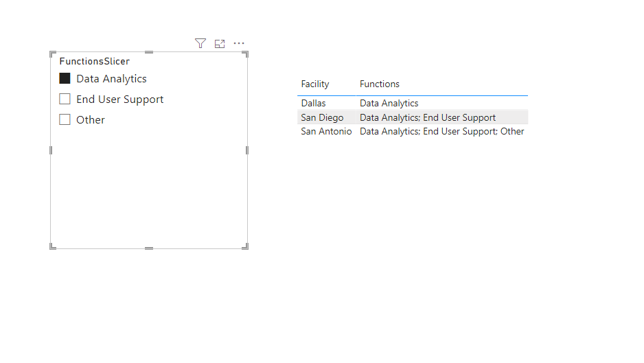The height and width of the screenshot is (363, 644).
Task: Uncheck the Data Analytics checkbox
Action: [65, 78]
